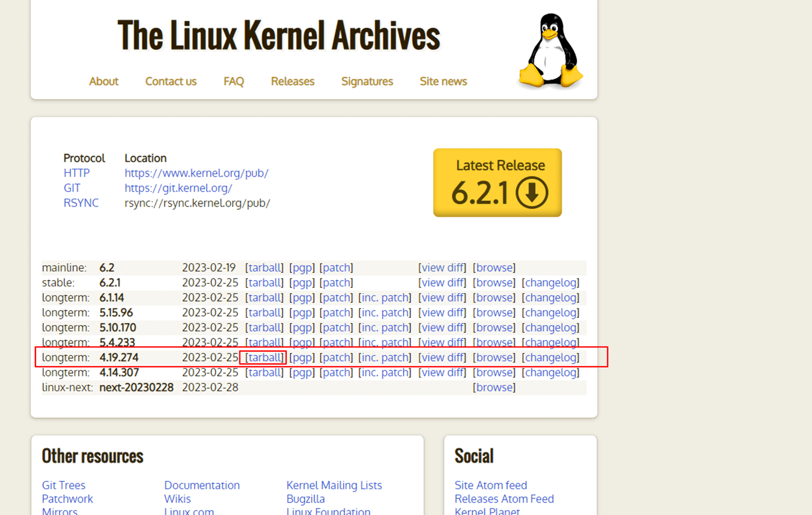
Task: Open the Patchwork resource link
Action: click(x=68, y=499)
